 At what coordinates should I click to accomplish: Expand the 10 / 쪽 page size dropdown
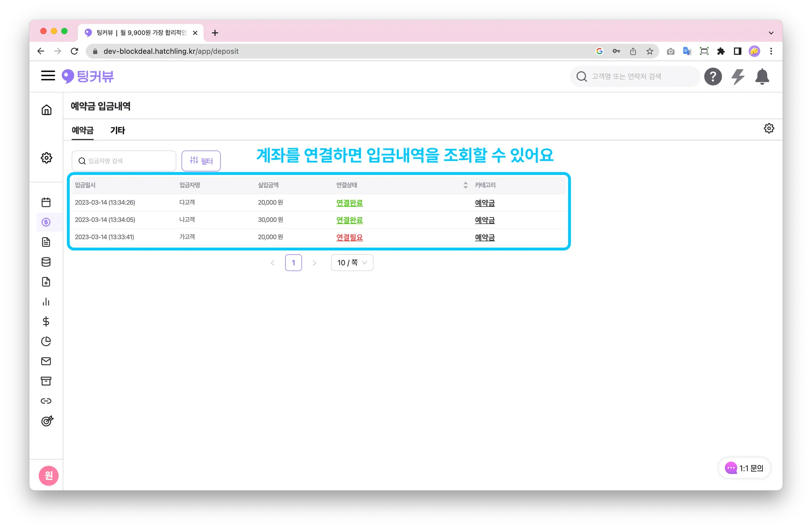[x=352, y=263]
